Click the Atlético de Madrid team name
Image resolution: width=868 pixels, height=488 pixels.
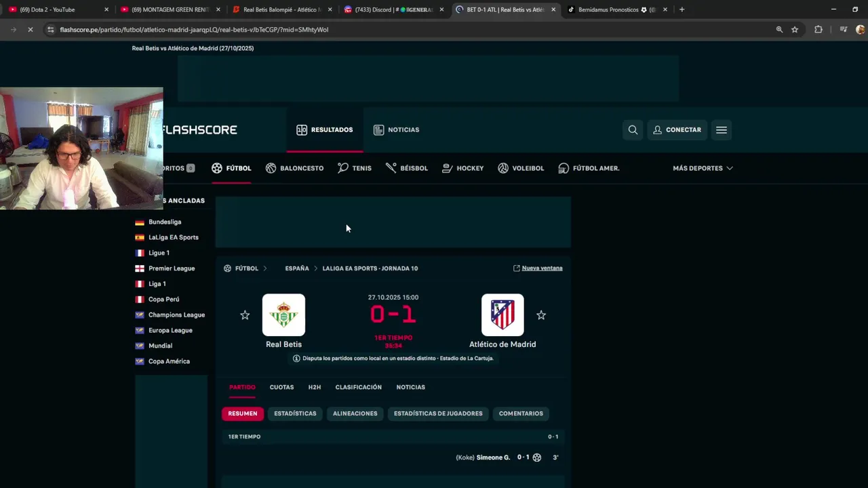[x=502, y=344]
